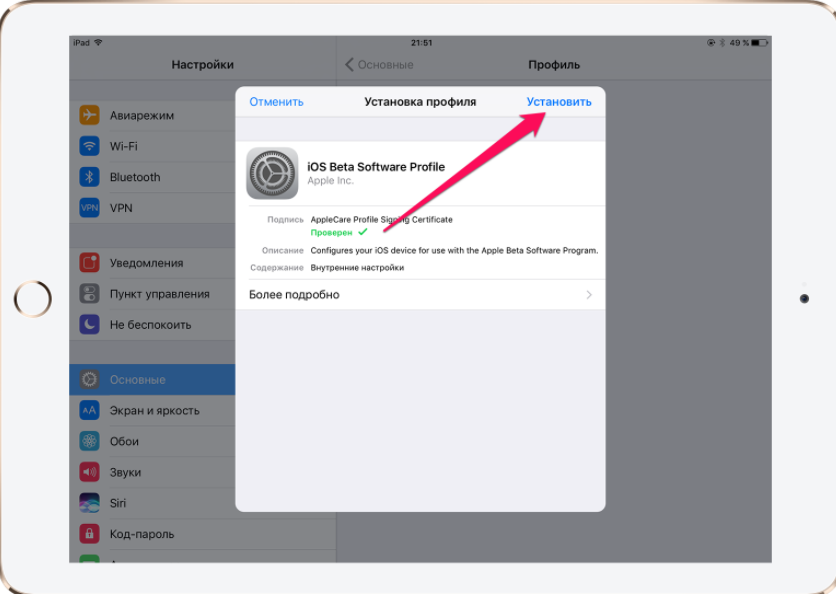Image resolution: width=836 pixels, height=594 pixels.
Task: Go back to Основные
Action: pos(379,65)
